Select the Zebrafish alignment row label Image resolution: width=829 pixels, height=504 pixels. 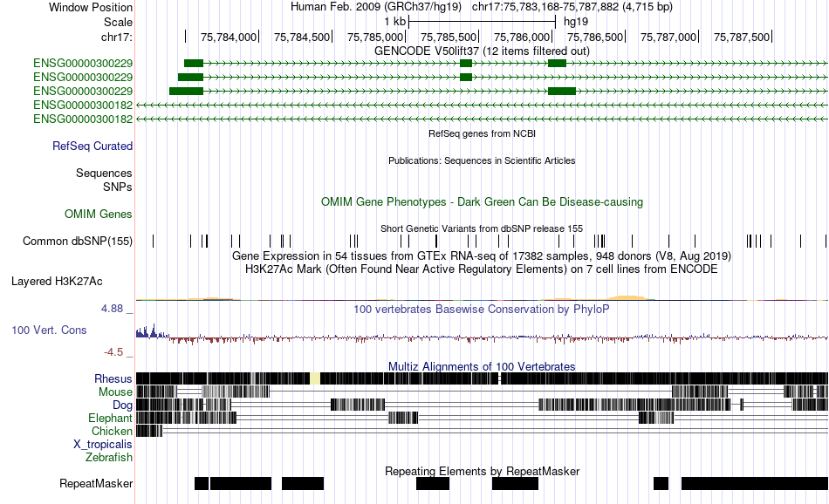pos(109,458)
